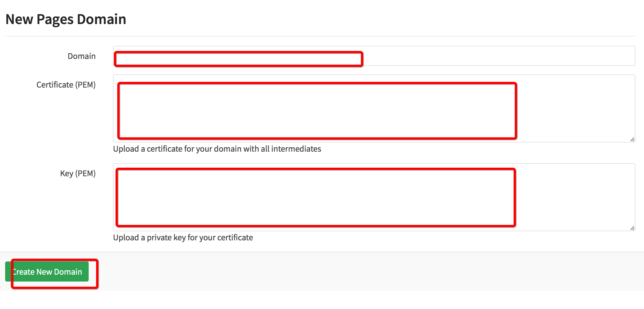Focus the Domain text input field
Image resolution: width=644 pixels, height=309 pixels.
pos(374,56)
